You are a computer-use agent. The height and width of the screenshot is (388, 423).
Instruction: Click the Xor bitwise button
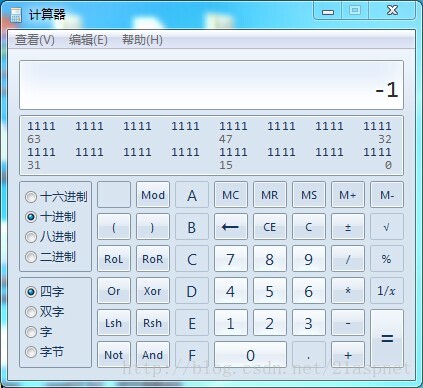[153, 291]
